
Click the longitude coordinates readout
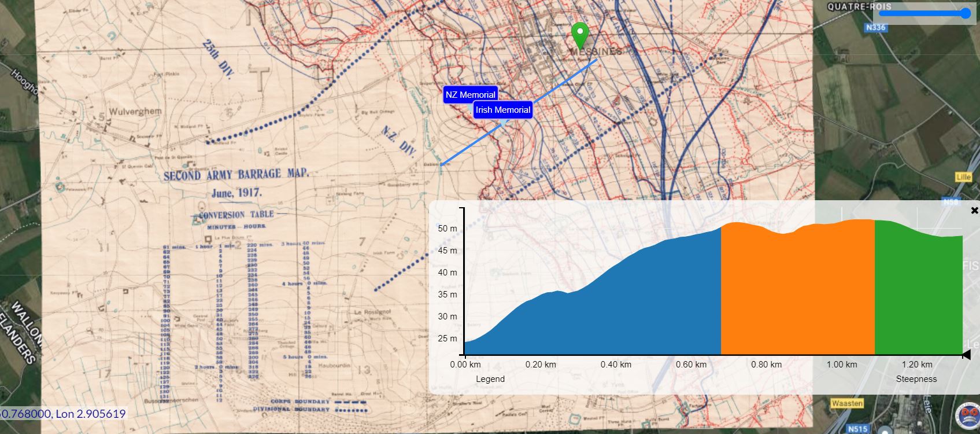point(90,414)
